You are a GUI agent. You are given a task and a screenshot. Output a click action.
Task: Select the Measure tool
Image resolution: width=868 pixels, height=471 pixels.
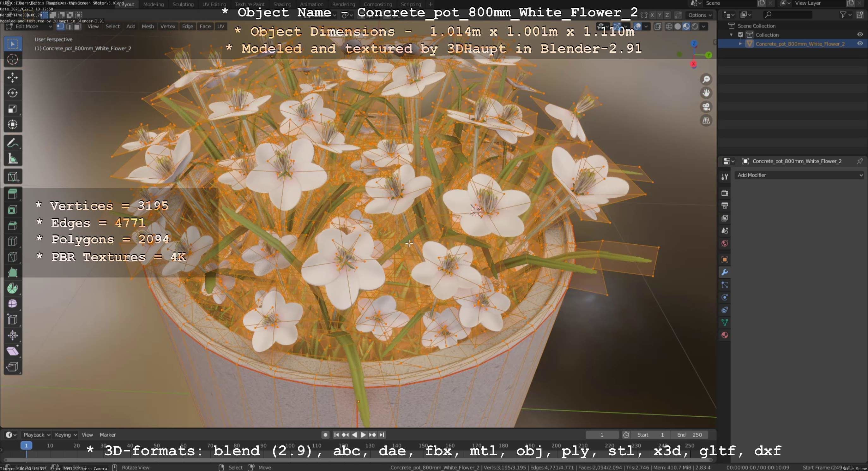click(12, 158)
